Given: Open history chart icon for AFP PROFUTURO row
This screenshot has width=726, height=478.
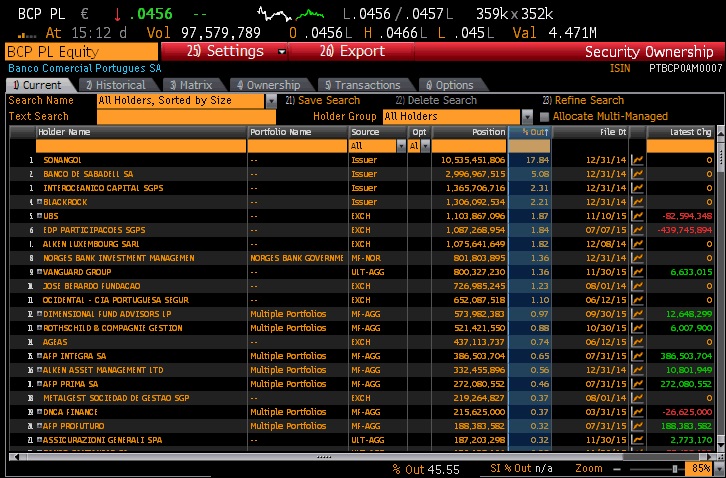Looking at the screenshot, I should pyautogui.click(x=638, y=426).
